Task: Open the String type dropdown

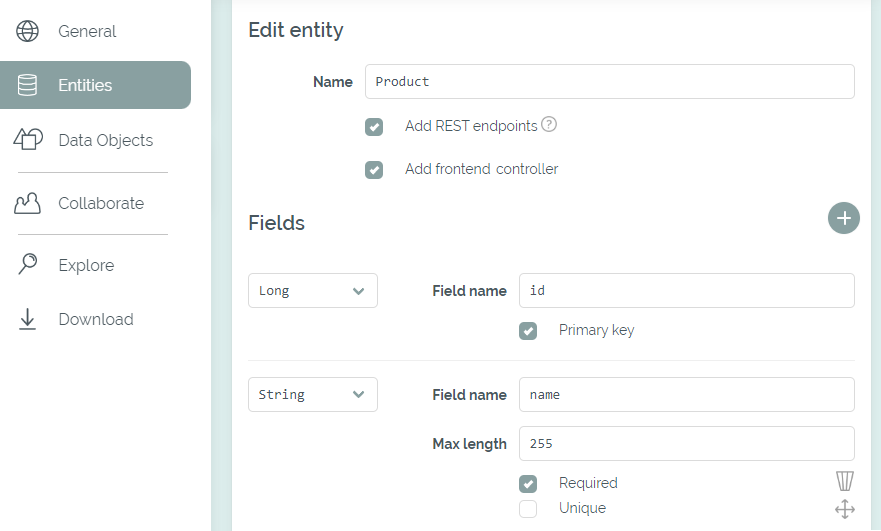Action: click(313, 394)
